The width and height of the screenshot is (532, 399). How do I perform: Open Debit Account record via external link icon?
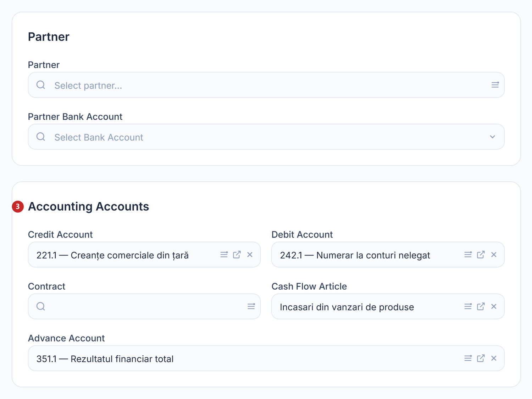[481, 255]
